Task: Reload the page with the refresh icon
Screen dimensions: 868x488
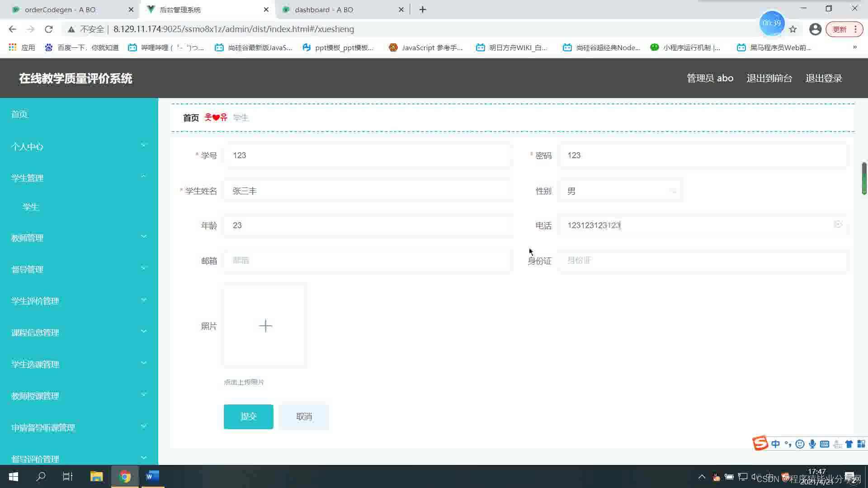Action: 49,29
